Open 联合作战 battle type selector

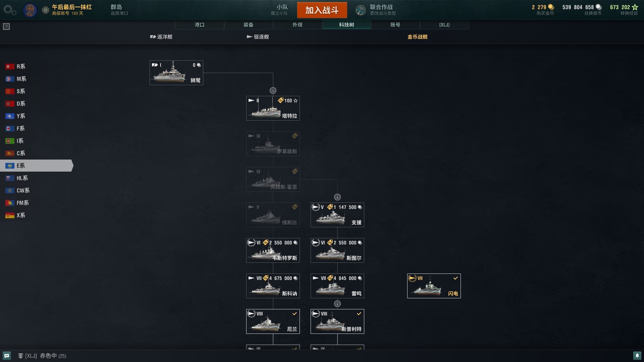click(376, 10)
